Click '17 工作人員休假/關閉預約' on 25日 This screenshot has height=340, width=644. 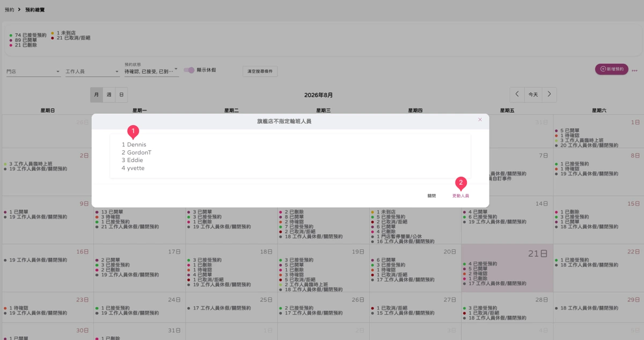(221, 308)
